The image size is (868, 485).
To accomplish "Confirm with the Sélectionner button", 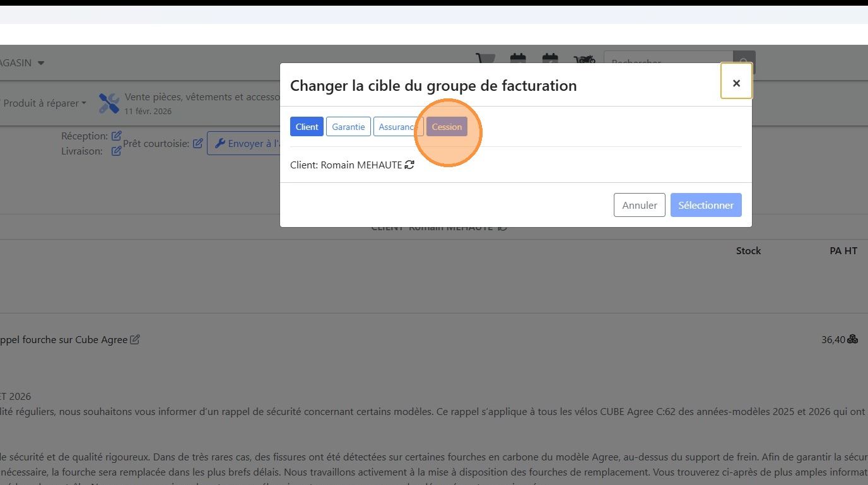I will pos(706,205).
